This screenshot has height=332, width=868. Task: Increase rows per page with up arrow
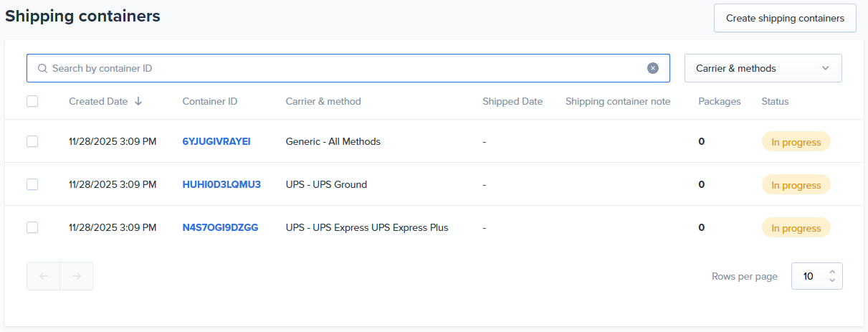(x=831, y=272)
